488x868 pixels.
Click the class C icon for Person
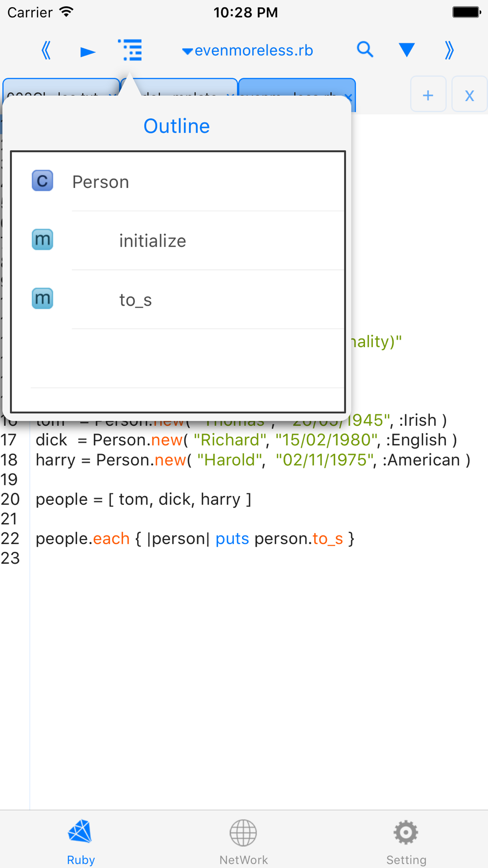coord(42,181)
